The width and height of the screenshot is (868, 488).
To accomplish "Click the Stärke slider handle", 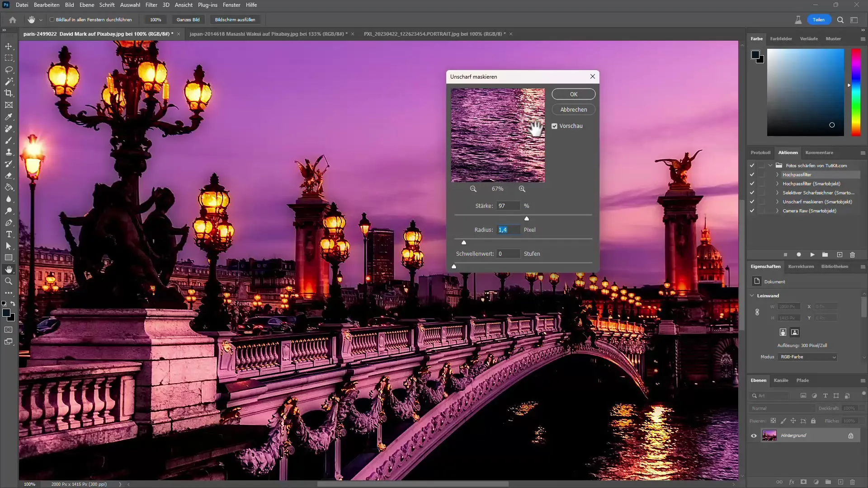I will pos(526,219).
